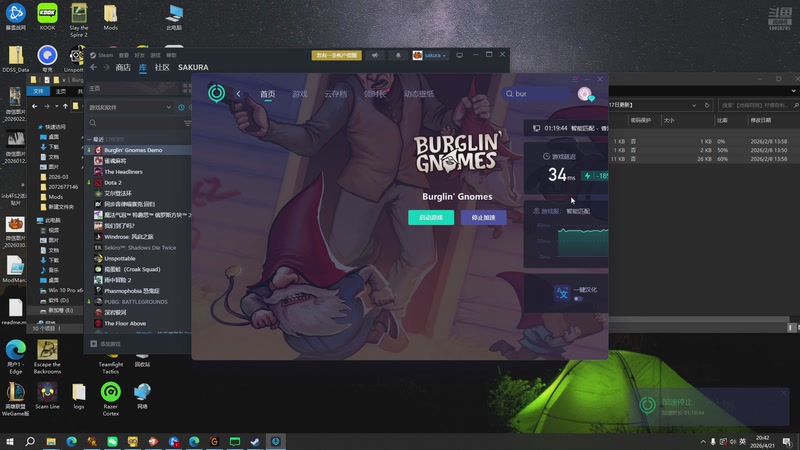The image size is (800, 450).
Task: Toggle the one-click translation switch
Action: pos(578,299)
